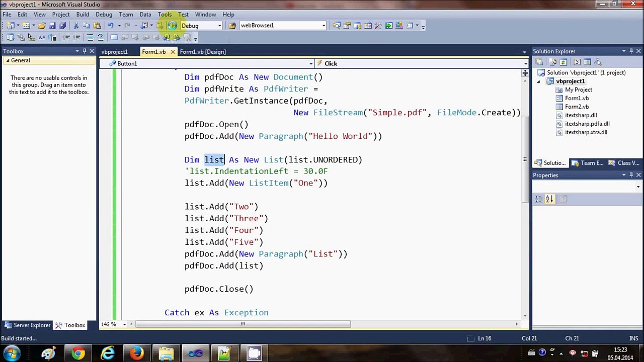Toggle auto-hide pin on Properties panel

tap(631, 175)
